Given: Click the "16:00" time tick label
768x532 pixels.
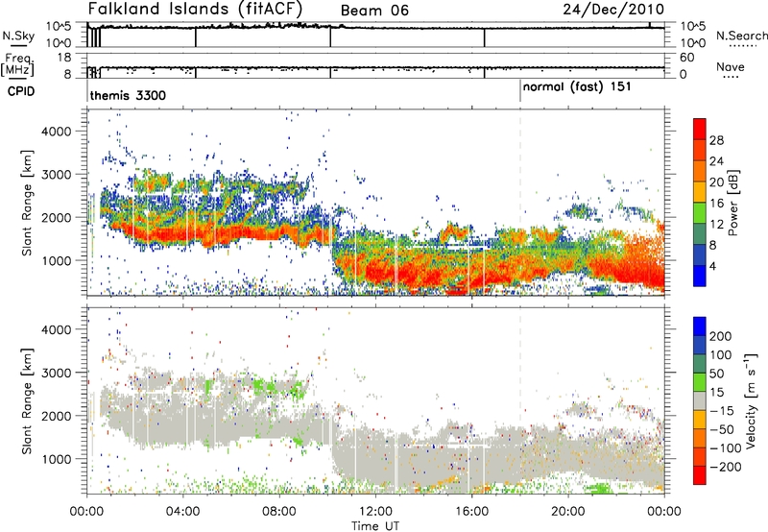Looking at the screenshot, I should click(471, 512).
